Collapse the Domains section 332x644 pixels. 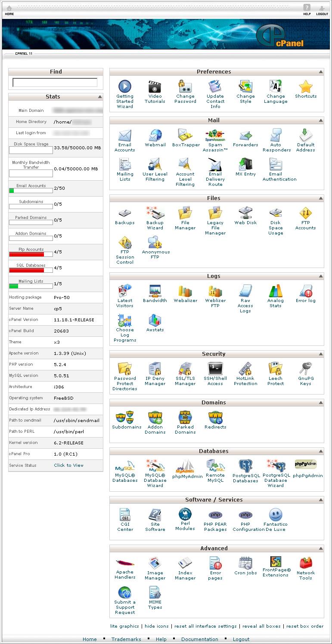pyautogui.click(x=321, y=403)
